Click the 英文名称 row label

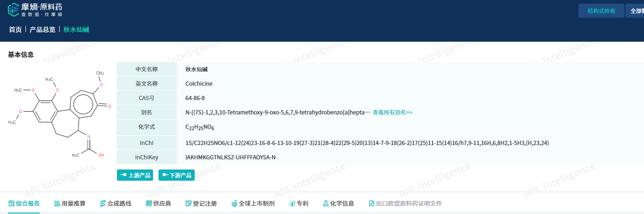pos(147,83)
